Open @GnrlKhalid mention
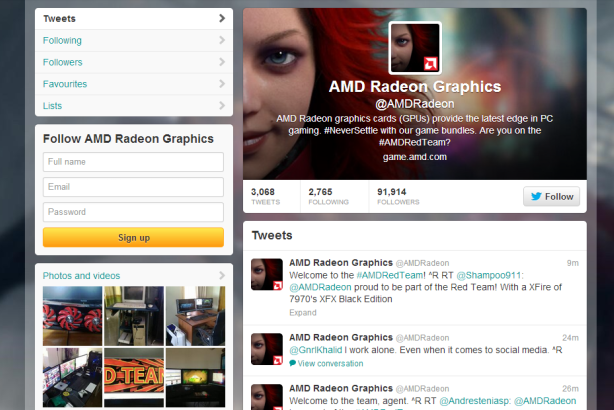The width and height of the screenshot is (614, 410). 316,350
